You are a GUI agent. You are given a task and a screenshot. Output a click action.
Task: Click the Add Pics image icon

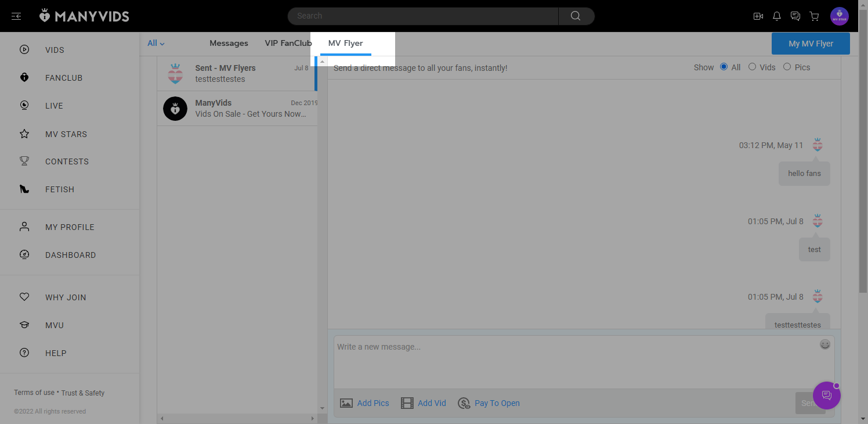pos(346,403)
